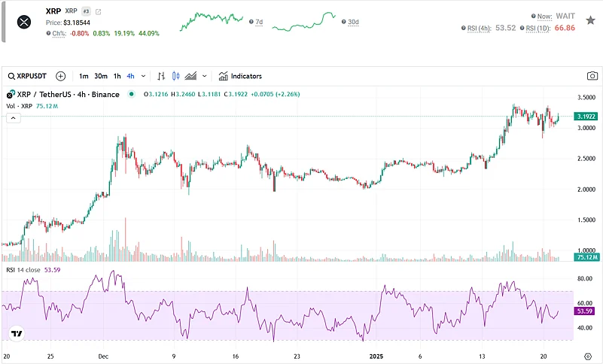This screenshot has height=364, width=603.
Task: Select the bars chart style icon
Action: (x=161, y=76)
